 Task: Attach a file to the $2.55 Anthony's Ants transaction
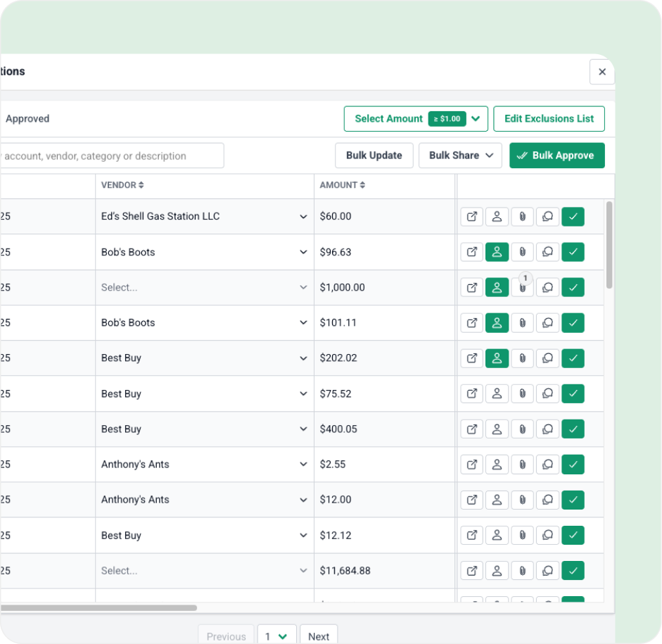pos(522,464)
